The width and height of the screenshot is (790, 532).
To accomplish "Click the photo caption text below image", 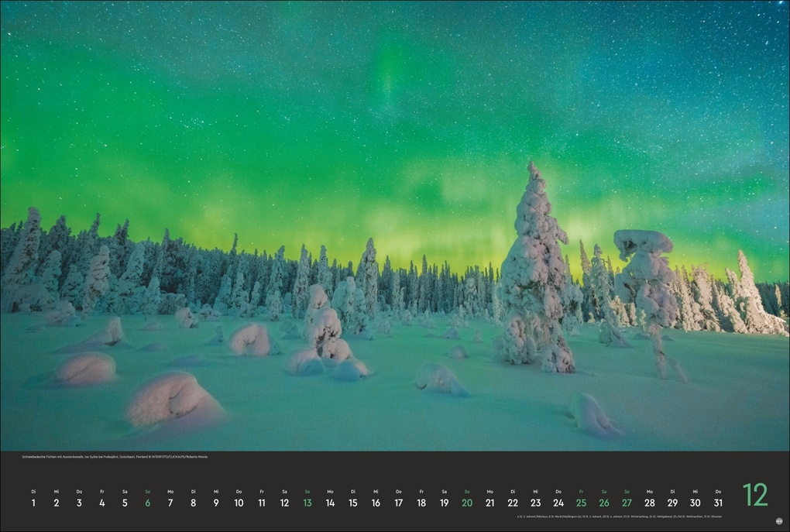I will click(x=115, y=457).
